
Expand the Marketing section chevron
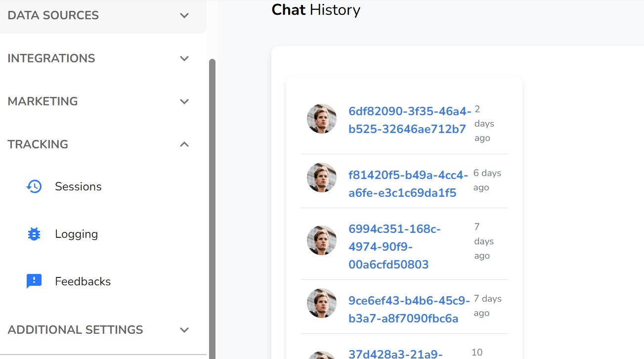(x=184, y=101)
